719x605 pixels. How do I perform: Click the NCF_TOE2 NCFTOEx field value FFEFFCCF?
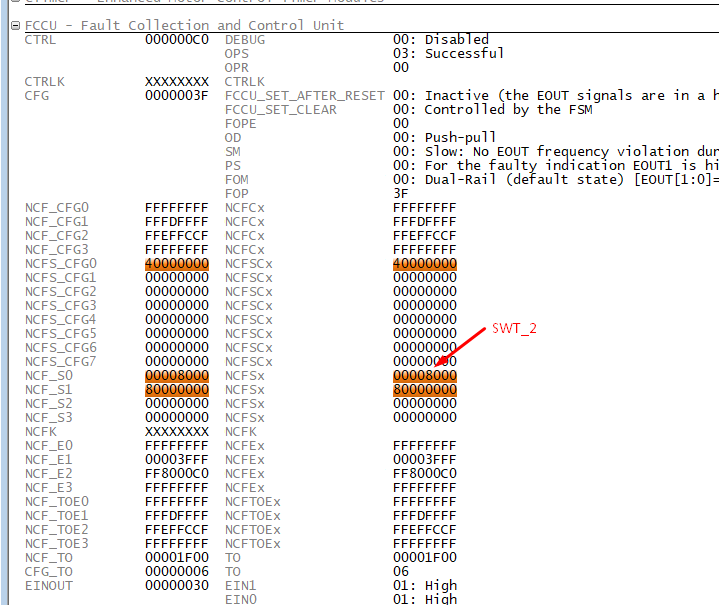[425, 529]
